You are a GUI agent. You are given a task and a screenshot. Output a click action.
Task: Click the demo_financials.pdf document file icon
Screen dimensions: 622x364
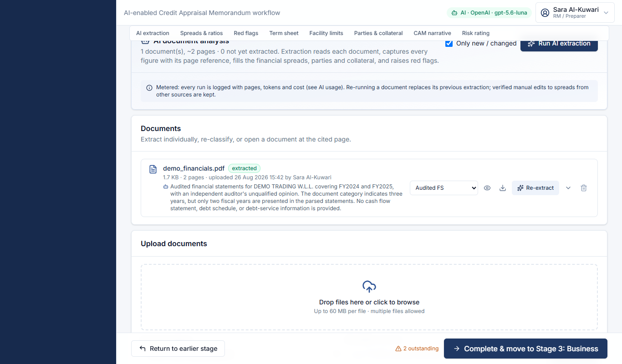[153, 169]
